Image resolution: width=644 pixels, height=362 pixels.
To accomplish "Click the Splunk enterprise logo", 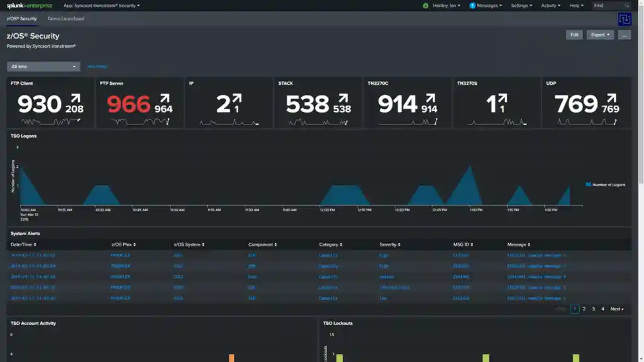I will pos(29,6).
